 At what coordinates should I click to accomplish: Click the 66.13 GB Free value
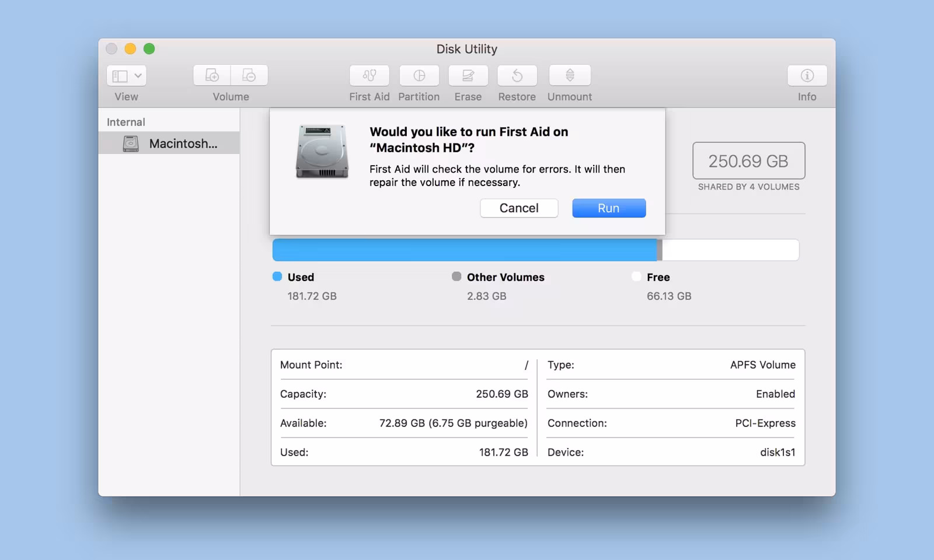(669, 296)
